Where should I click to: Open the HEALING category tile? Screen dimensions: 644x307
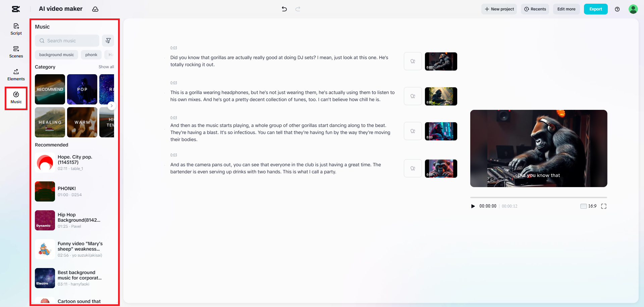[x=50, y=122]
